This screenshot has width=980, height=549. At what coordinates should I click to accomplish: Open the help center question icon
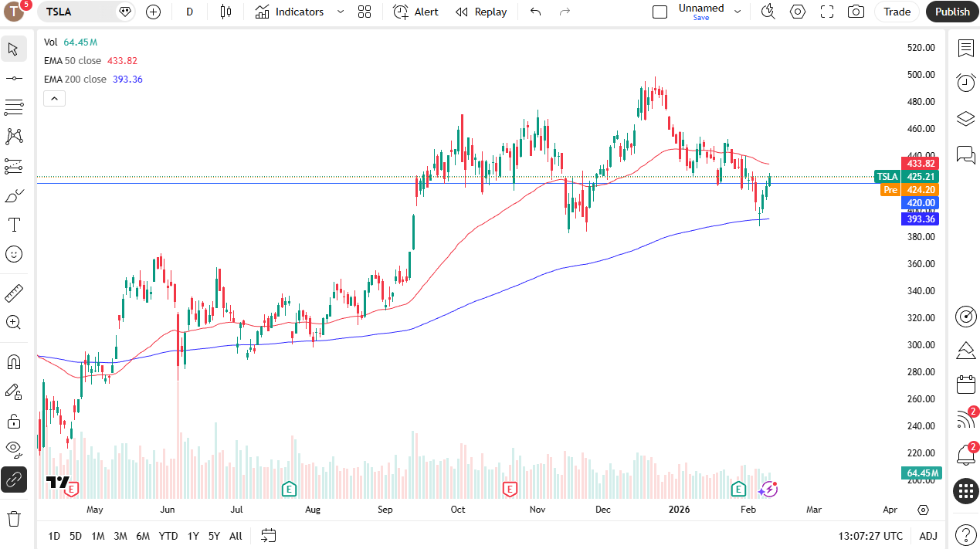tap(965, 534)
